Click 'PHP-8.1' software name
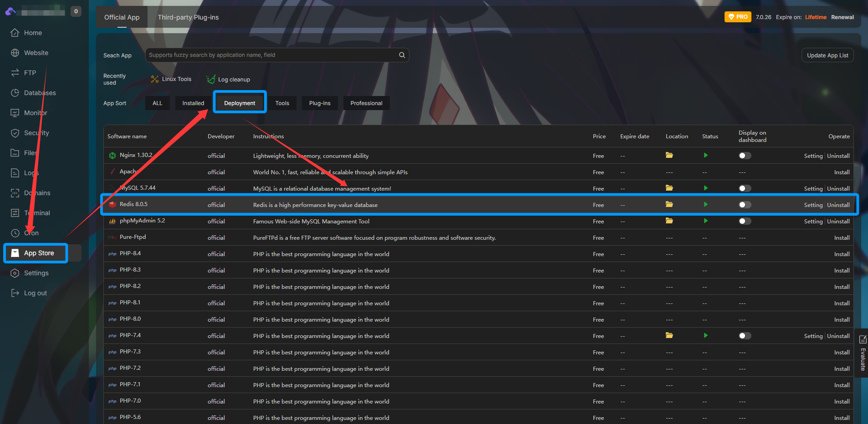Viewport: 868px width, 424px height. pyautogui.click(x=130, y=303)
